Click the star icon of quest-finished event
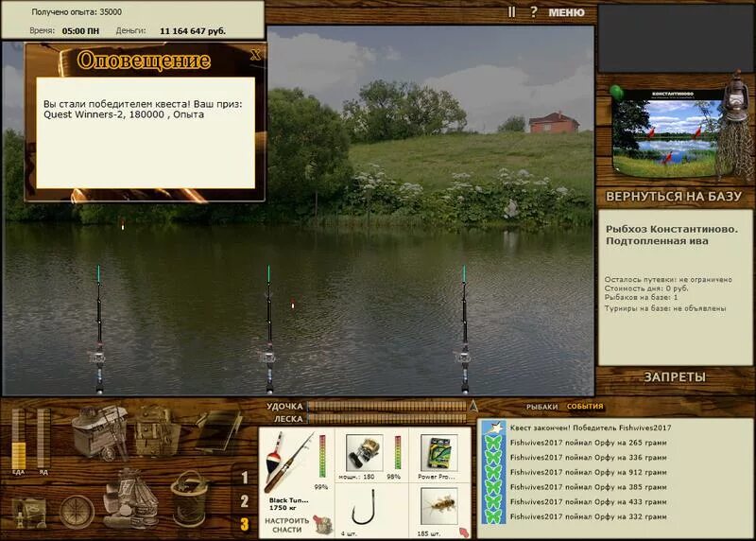This screenshot has height=541, width=756. [x=493, y=428]
